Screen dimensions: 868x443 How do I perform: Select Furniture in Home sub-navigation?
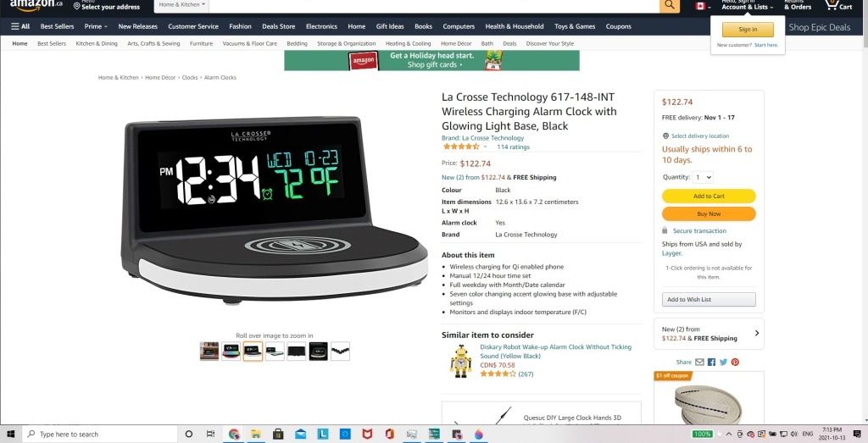[201, 44]
